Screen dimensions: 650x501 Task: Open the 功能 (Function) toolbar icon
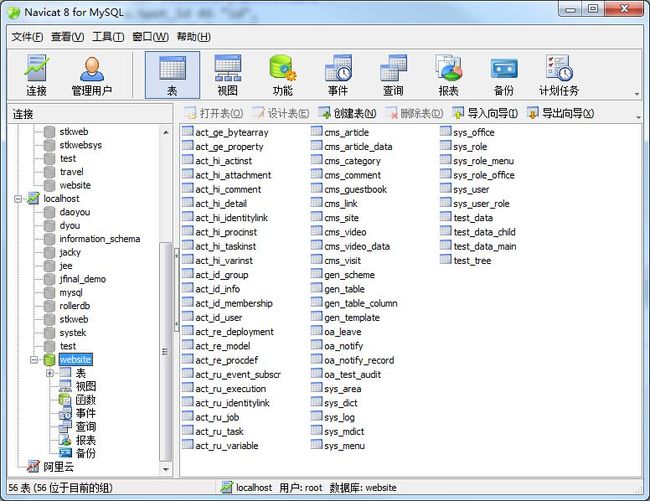point(283,75)
